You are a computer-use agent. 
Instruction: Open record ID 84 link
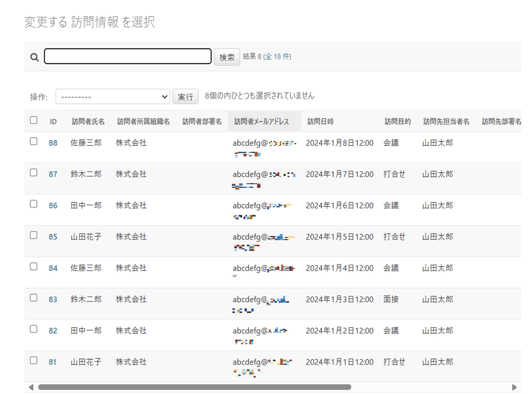[x=53, y=268]
